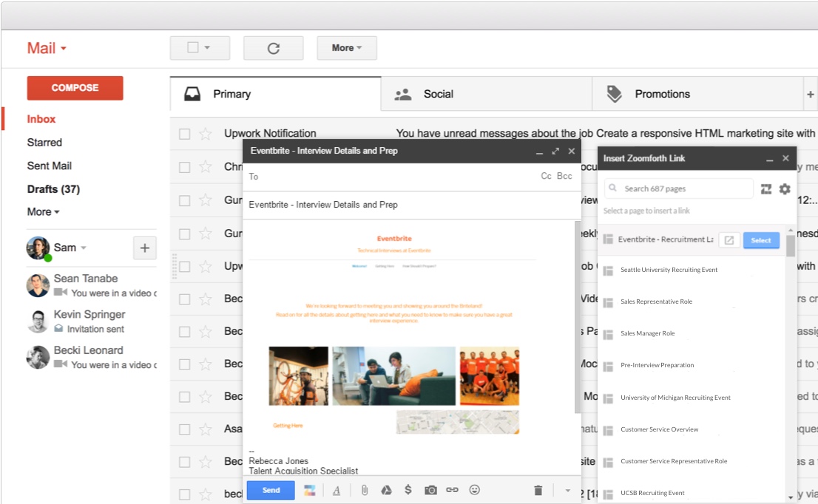Expand More labels in left sidebar
This screenshot has height=504, width=818.
coord(44,211)
